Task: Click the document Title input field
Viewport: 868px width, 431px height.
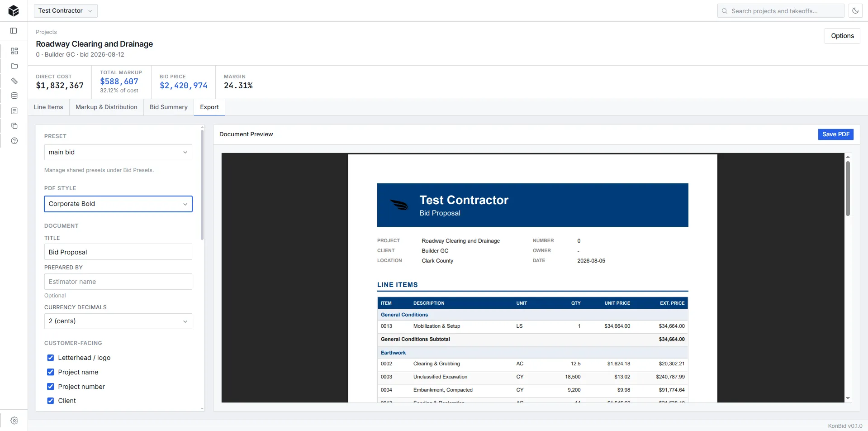Action: point(118,252)
